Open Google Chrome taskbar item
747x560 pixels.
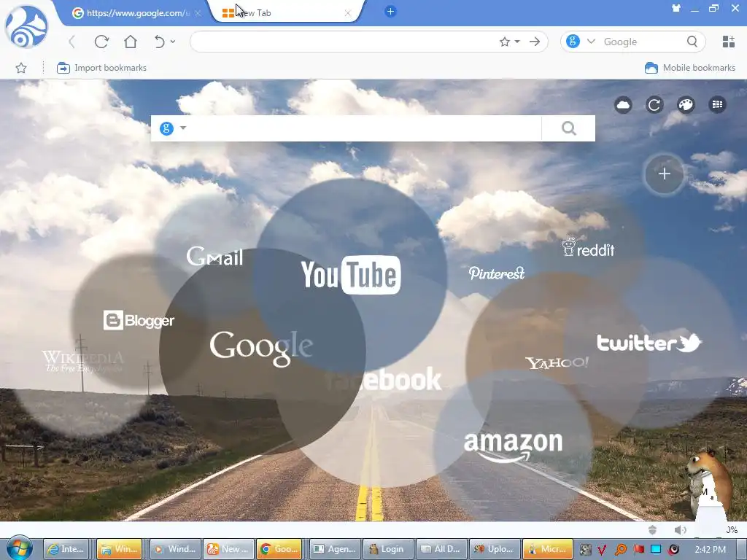(x=280, y=549)
